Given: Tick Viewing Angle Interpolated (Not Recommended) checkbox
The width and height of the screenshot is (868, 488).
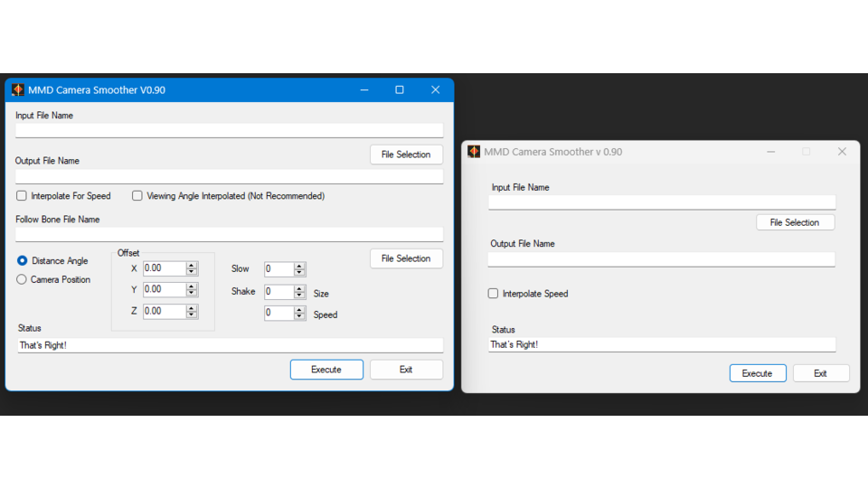Looking at the screenshot, I should point(137,196).
